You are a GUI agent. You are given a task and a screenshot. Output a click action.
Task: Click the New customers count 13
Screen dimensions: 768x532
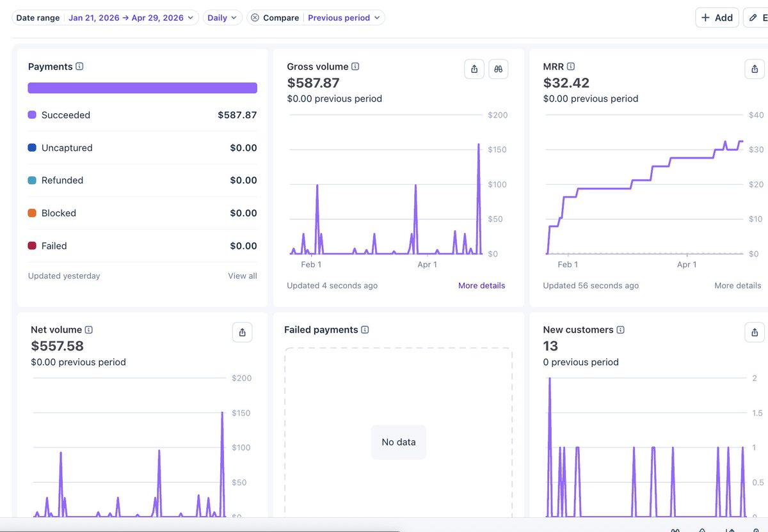(550, 346)
